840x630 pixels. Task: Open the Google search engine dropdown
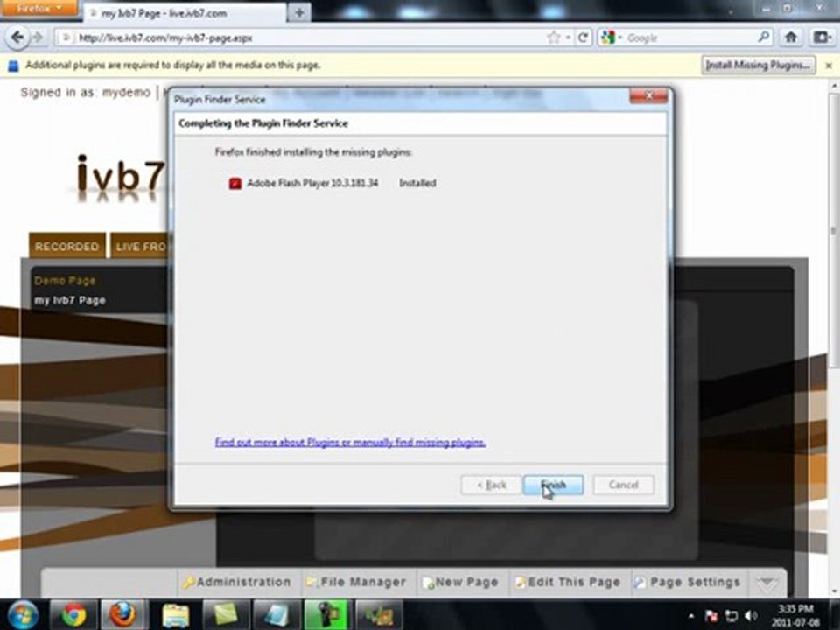pos(611,38)
